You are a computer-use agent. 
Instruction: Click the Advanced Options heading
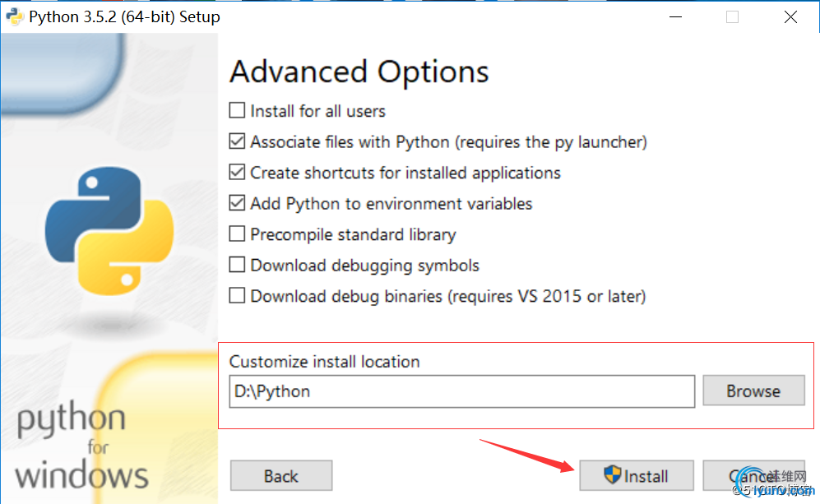359,72
